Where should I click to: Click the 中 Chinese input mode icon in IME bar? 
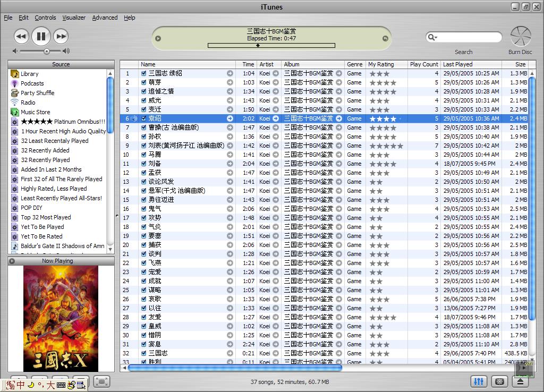point(21,385)
